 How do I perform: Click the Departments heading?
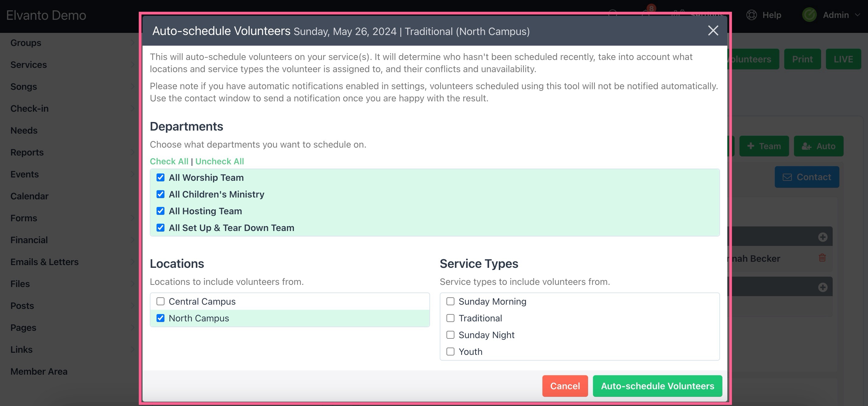pos(186,126)
